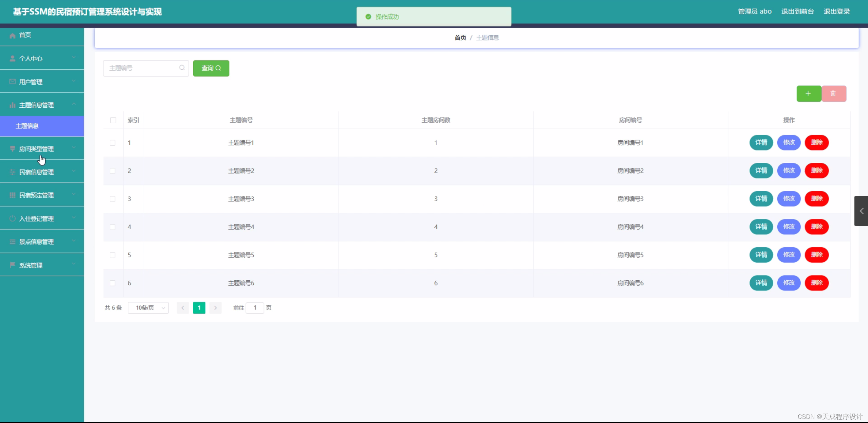Viewport: 868px width, 423px height.
Task: Click the envelope icon next to 用户管理
Action: click(x=12, y=81)
